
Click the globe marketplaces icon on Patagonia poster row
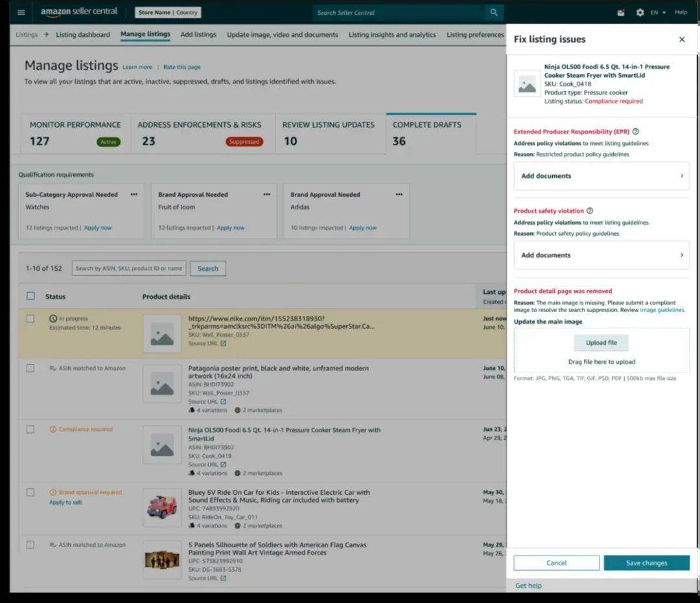tap(237, 410)
